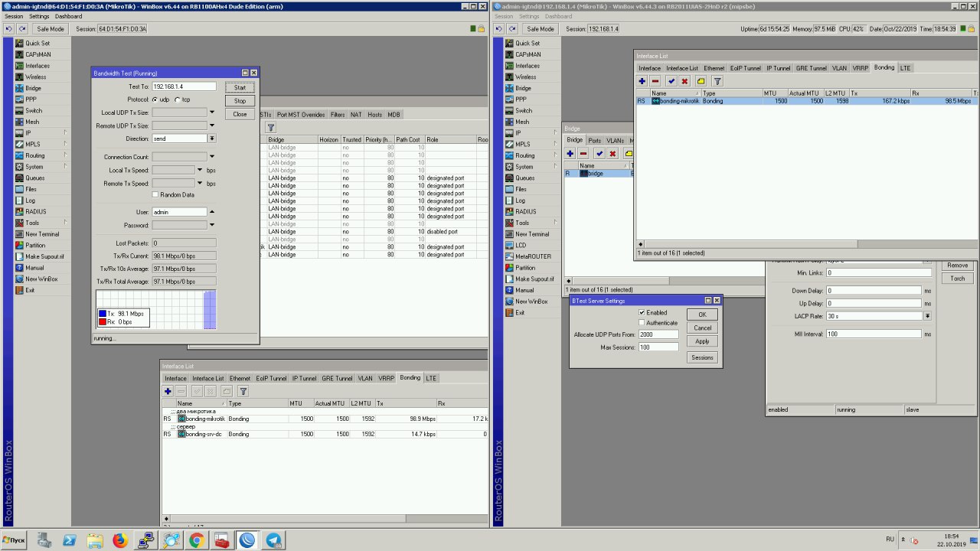Select udp protocol radio button

[x=155, y=99]
